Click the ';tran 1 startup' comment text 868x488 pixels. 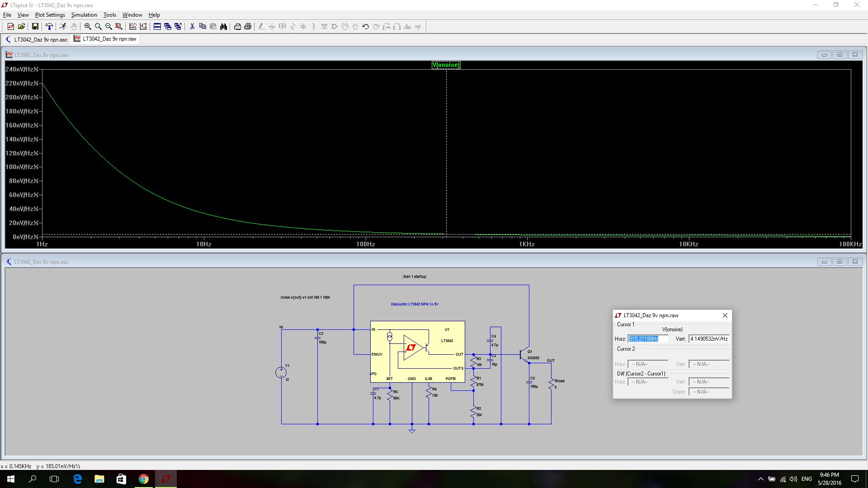click(414, 277)
